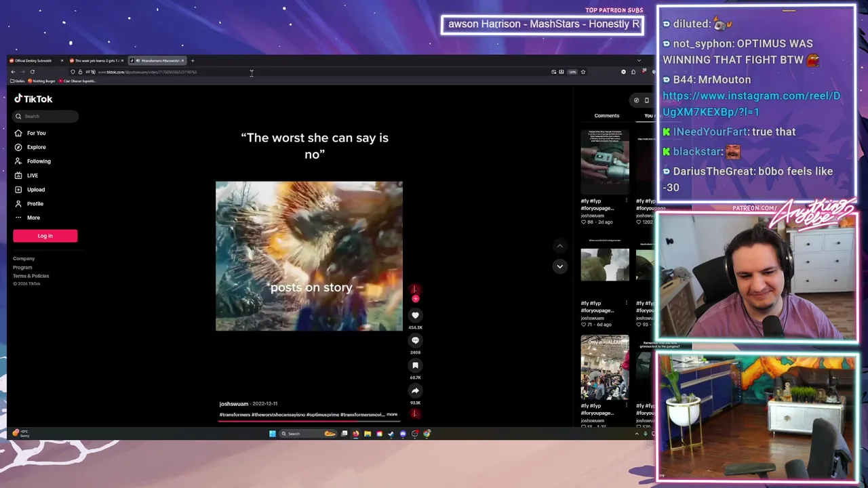
Task: Follow the creator via the plus avatar badge
Action: (x=415, y=299)
